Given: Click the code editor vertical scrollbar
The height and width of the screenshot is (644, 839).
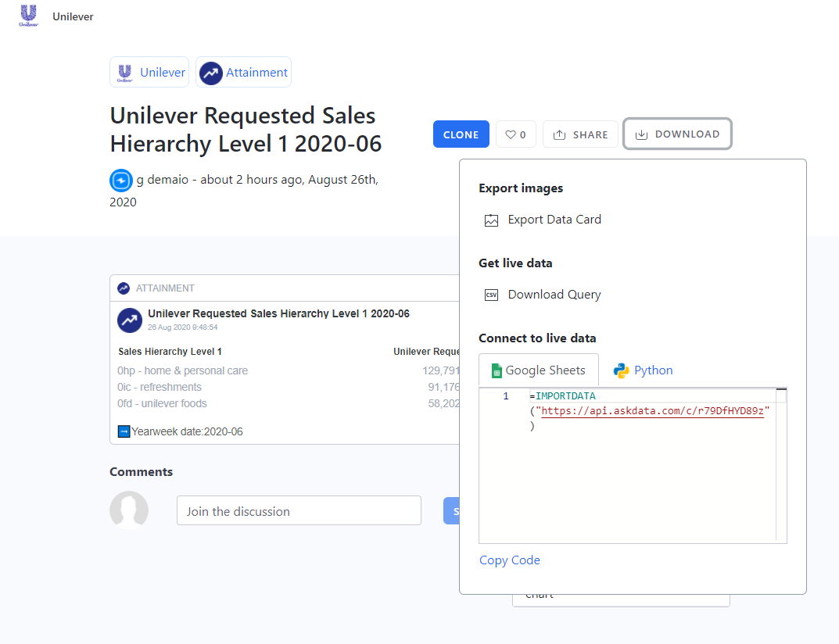Looking at the screenshot, I should click(781, 465).
